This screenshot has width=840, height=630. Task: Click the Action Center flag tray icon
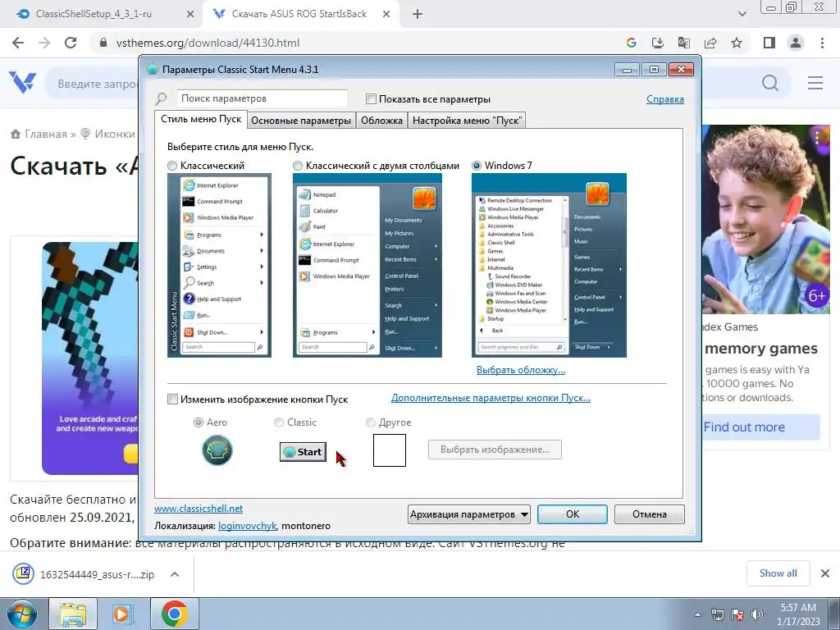click(x=737, y=614)
